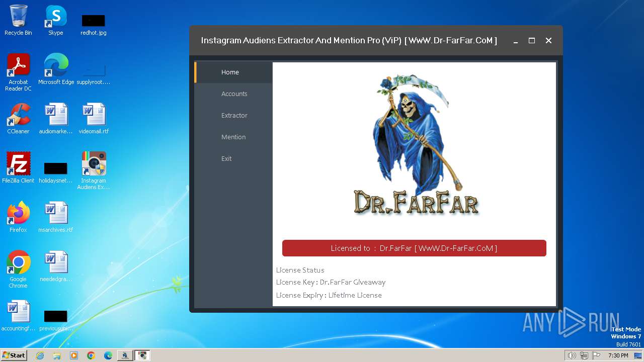Launch Internet Explorer from the taskbar

pyautogui.click(x=40, y=355)
